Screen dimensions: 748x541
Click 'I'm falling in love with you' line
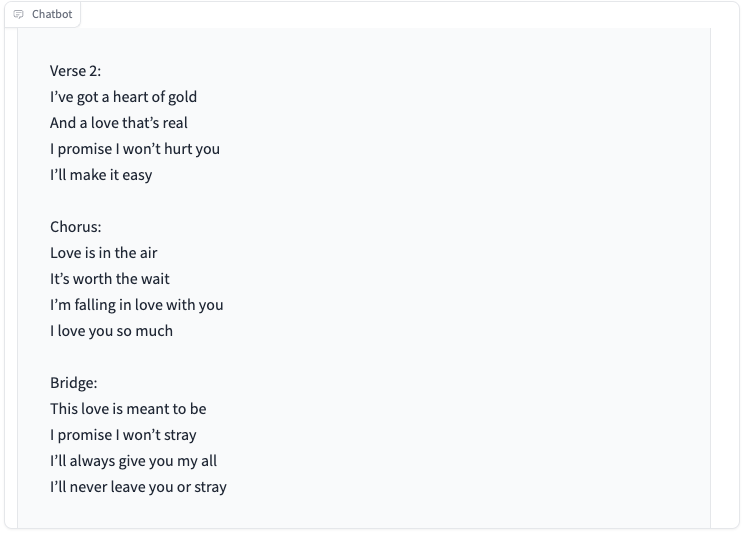tap(136, 305)
